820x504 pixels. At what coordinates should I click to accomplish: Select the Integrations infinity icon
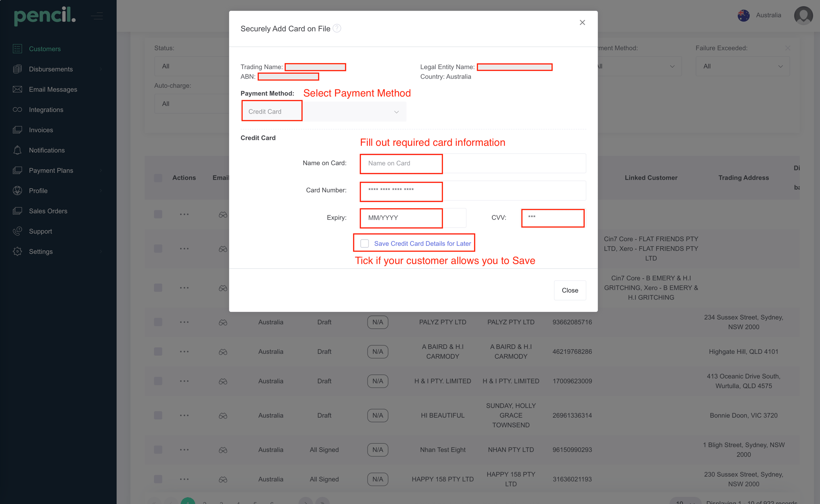coord(17,110)
